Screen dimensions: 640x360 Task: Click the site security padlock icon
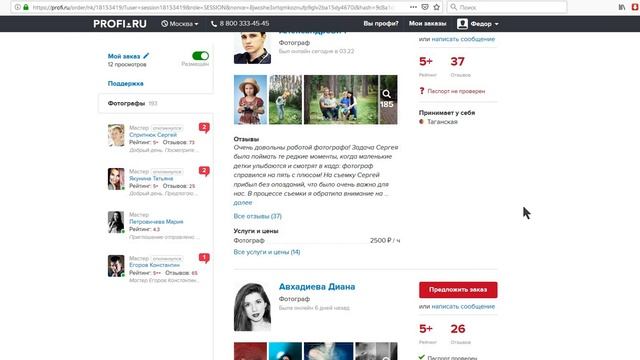pyautogui.click(x=26, y=7)
